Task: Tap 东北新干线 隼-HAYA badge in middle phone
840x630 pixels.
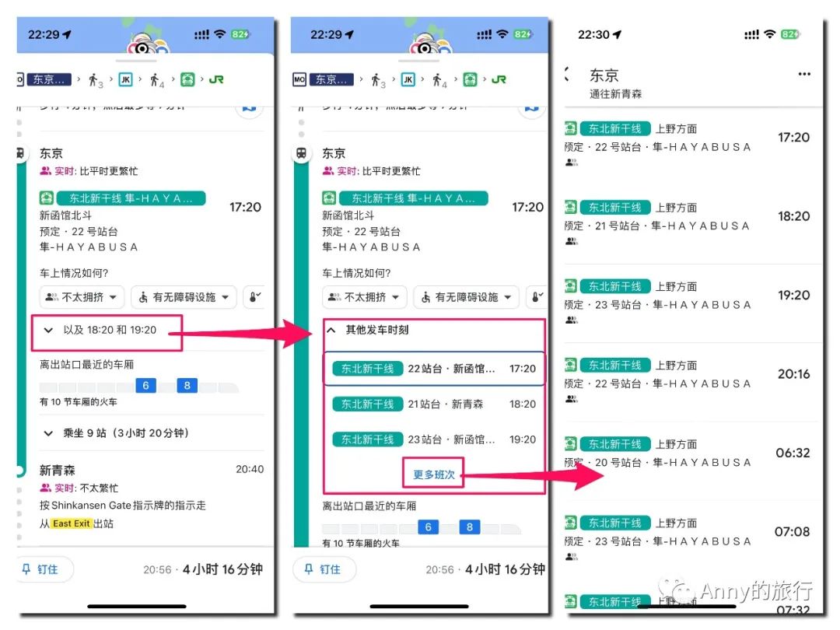Action: 413,198
